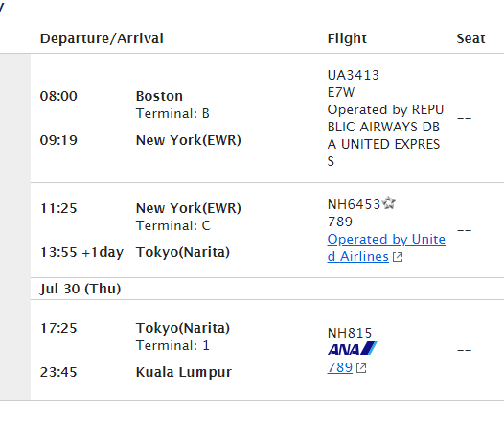Screen dimensions: 504x421
Task: Click the ANA logo under NH815
Action: click(x=353, y=349)
